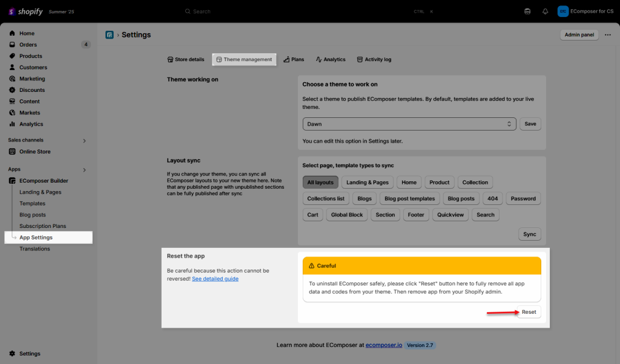Select App Settings in sidebar
This screenshot has height=364, width=620.
tap(48, 237)
